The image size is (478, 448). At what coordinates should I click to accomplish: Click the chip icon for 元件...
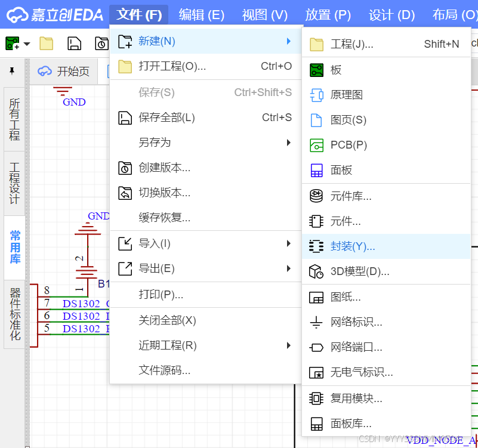316,221
